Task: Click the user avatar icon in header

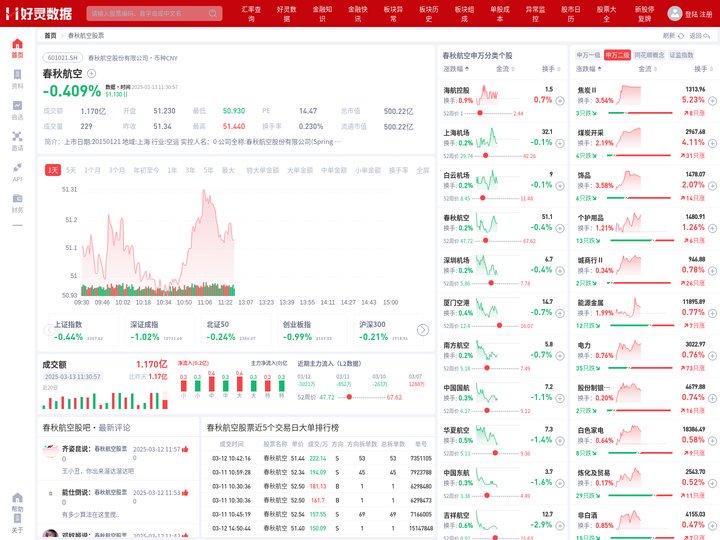Action: 675,13
